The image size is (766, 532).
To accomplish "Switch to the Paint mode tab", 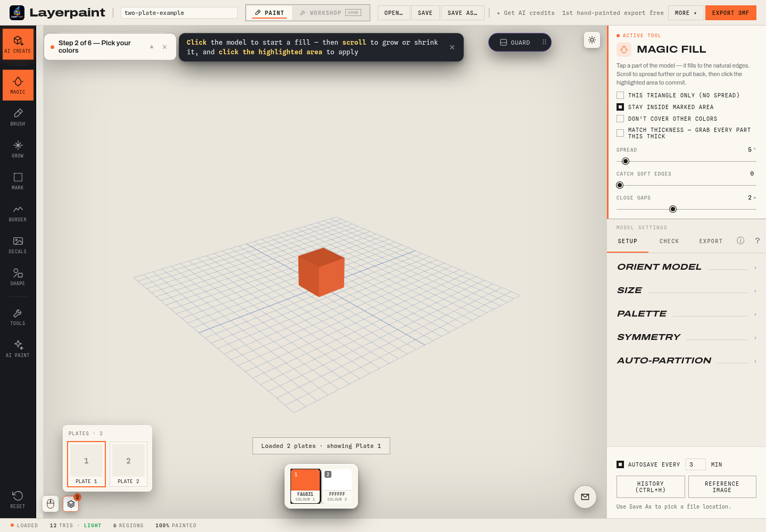I will tap(269, 13).
